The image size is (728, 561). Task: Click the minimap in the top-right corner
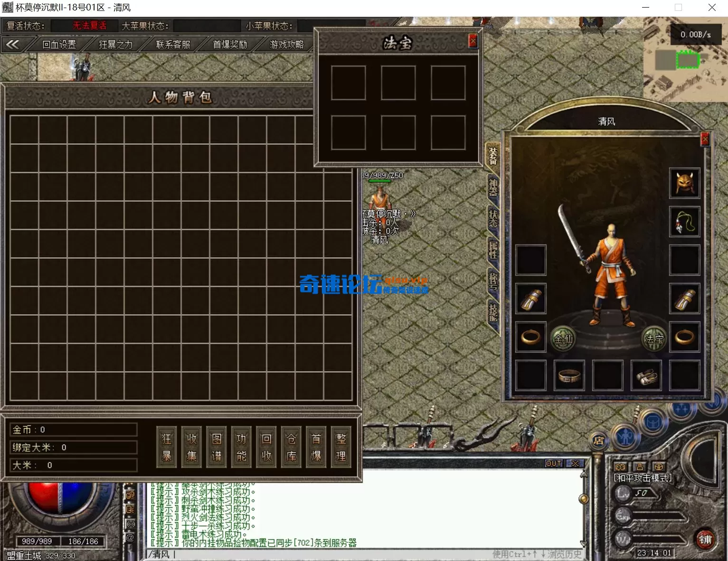[685, 59]
